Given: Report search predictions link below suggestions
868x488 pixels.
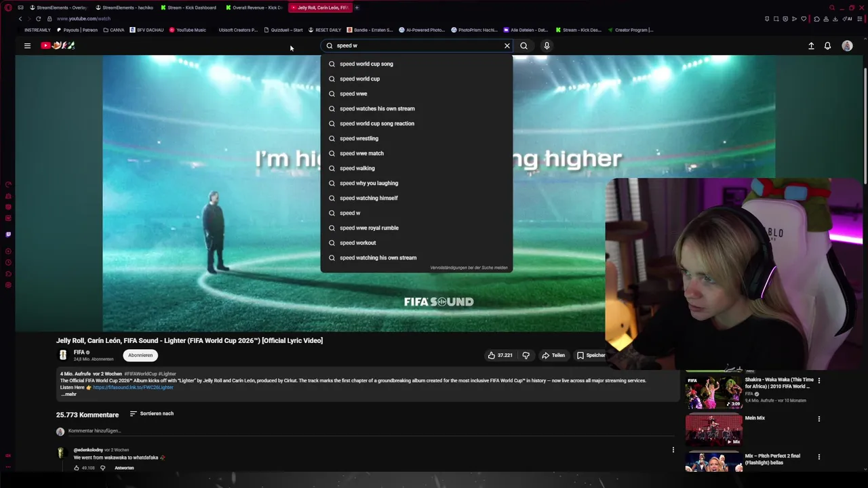Looking at the screenshot, I should pyautogui.click(x=469, y=268).
